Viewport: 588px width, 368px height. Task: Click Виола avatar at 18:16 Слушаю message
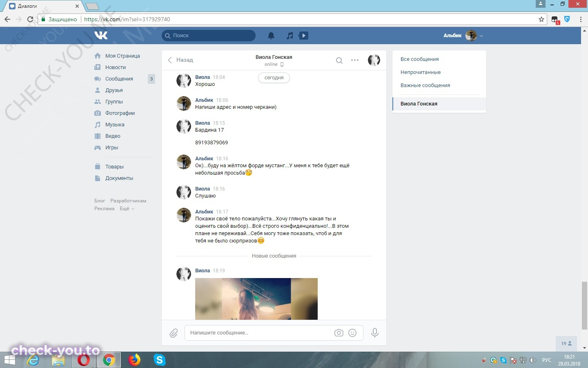[184, 192]
